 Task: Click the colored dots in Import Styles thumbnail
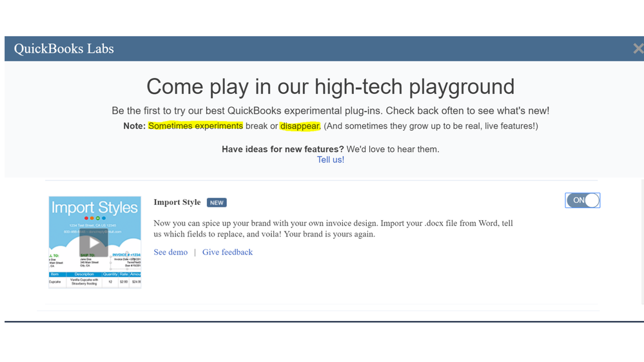pos(95,218)
